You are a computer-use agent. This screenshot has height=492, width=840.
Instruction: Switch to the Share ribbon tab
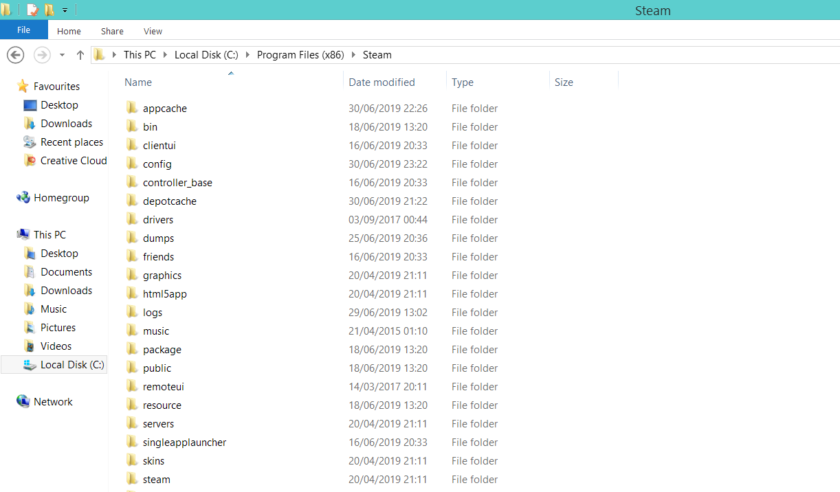click(112, 31)
